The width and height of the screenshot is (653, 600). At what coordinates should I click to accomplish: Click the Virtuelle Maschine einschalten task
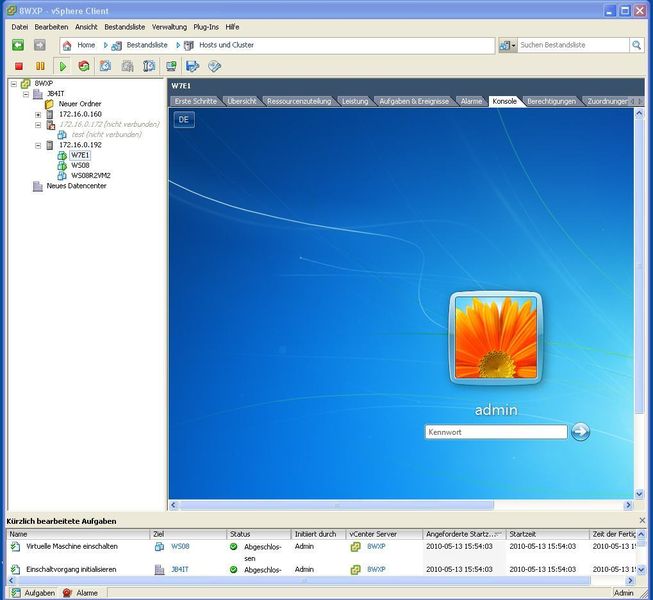point(72,546)
